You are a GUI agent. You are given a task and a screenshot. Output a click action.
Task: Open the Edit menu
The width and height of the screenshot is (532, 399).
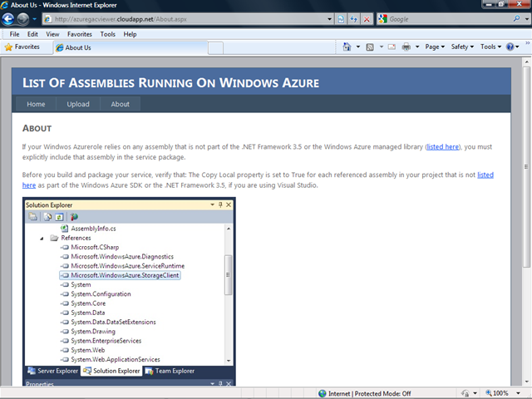(x=32, y=34)
